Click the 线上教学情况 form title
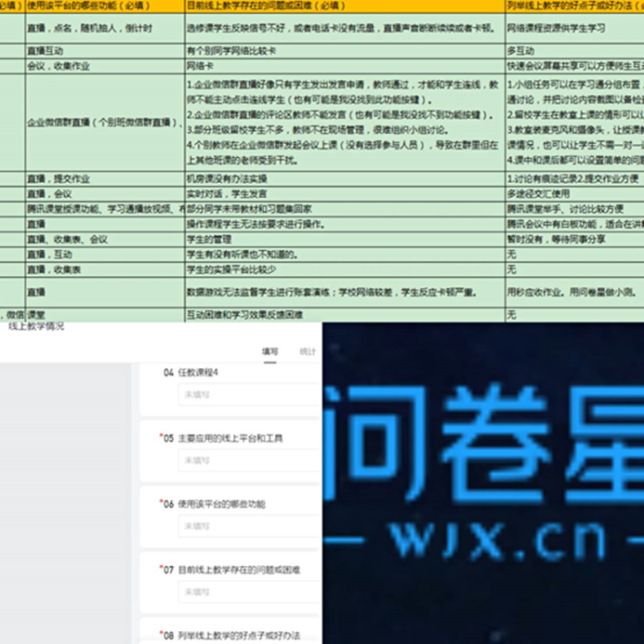Viewport: 644px width, 644px height. tap(36, 326)
